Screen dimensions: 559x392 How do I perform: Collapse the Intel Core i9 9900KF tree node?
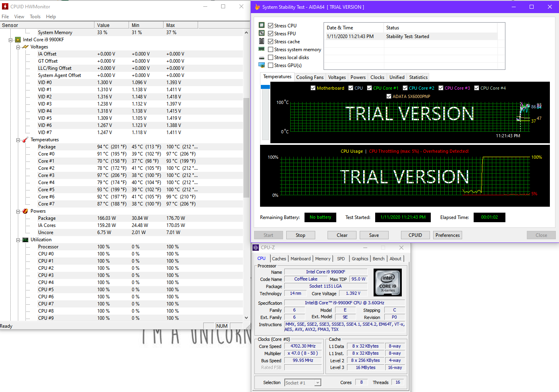tap(11, 40)
